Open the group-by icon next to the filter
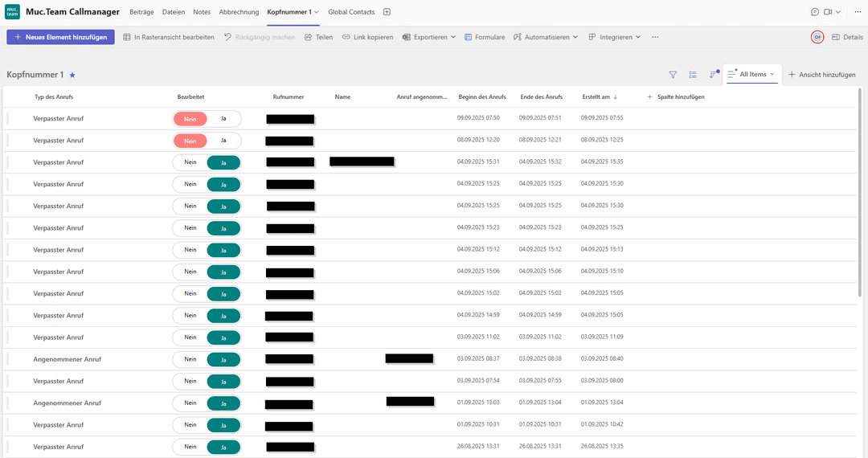The width and height of the screenshot is (868, 458). [693, 75]
